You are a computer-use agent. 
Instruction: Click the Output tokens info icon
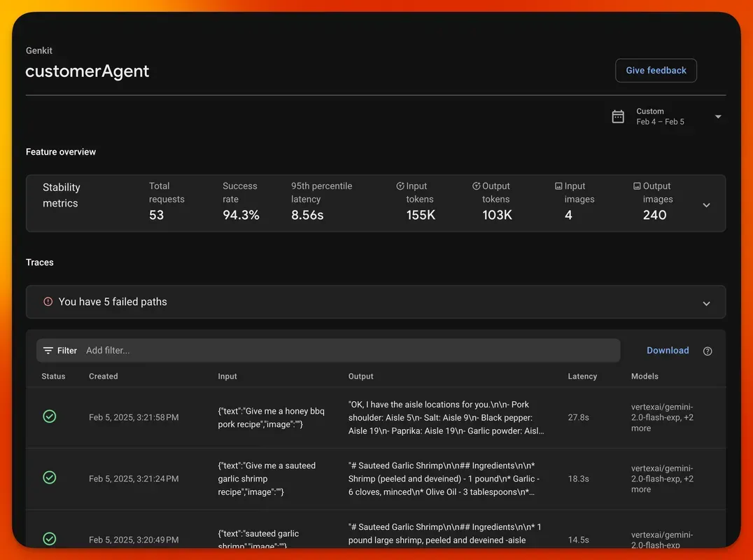point(476,186)
